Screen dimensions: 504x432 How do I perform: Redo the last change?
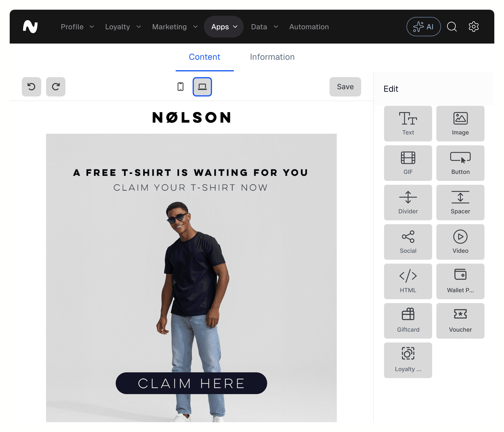point(56,87)
